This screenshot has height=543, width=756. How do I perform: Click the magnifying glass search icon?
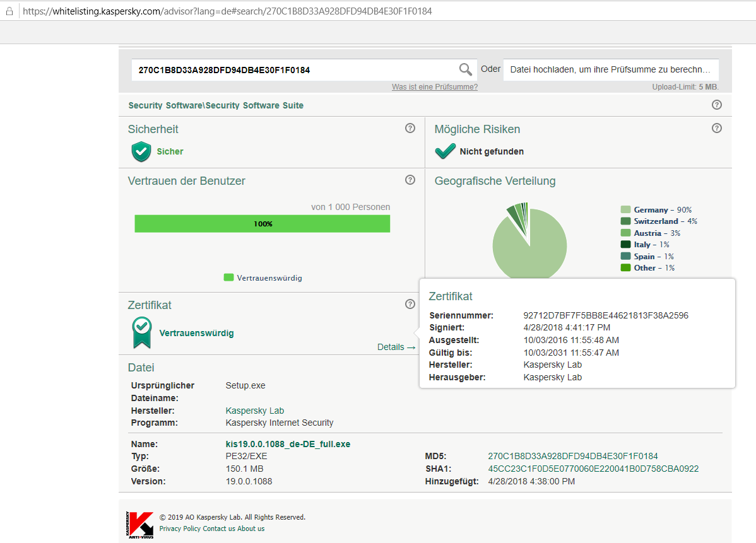click(x=465, y=70)
